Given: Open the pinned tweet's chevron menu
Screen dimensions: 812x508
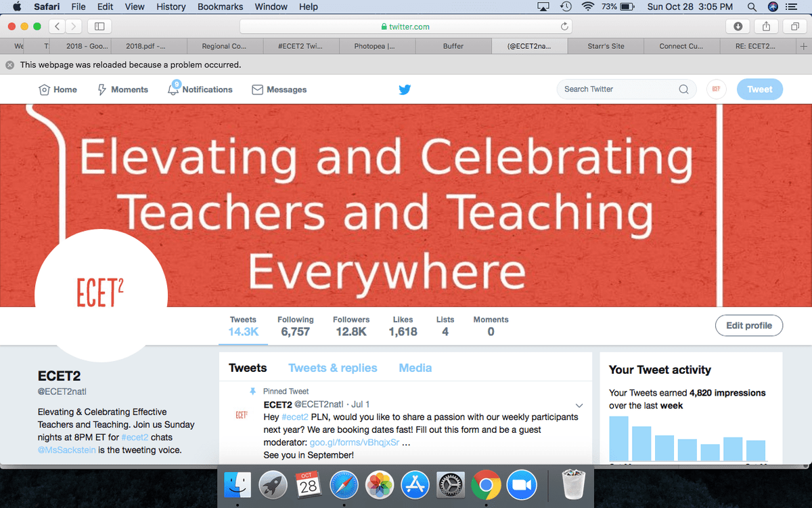Looking at the screenshot, I should coord(579,405).
